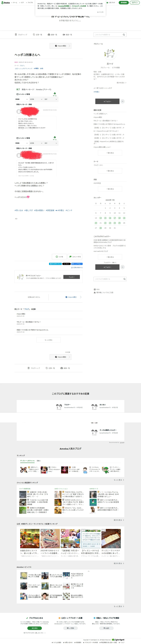The height and width of the screenshot is (644, 141).
Task: Go to previous article rinpuro構文 above the title
Action: (60, 46)
